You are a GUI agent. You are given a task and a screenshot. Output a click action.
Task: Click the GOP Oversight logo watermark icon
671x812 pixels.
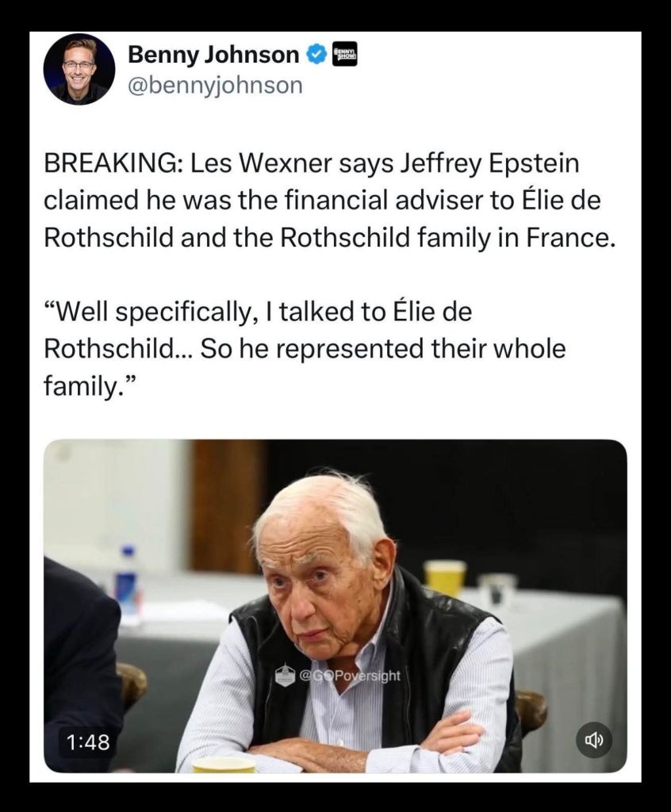point(285,676)
